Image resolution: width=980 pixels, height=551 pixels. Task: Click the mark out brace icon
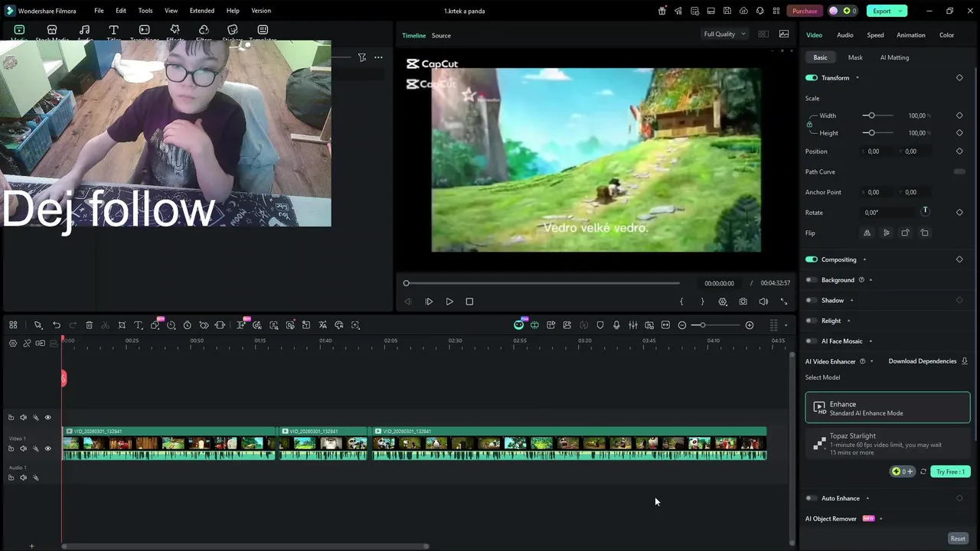point(702,302)
